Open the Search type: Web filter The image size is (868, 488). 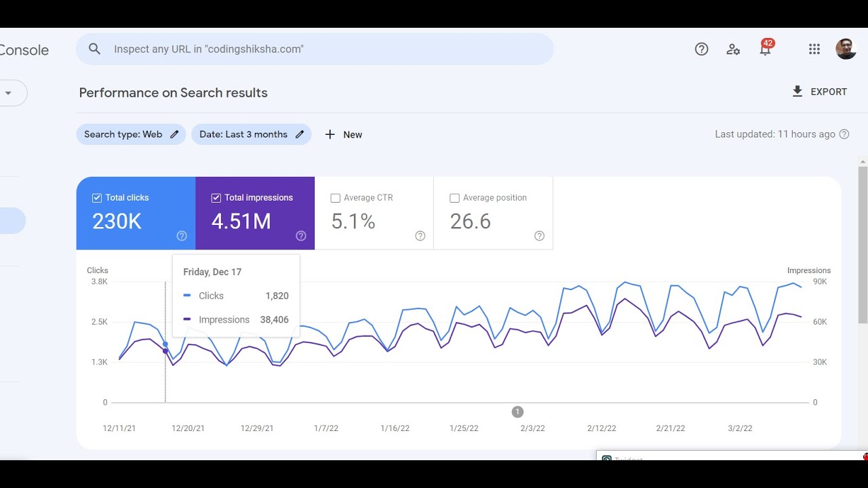click(x=123, y=134)
